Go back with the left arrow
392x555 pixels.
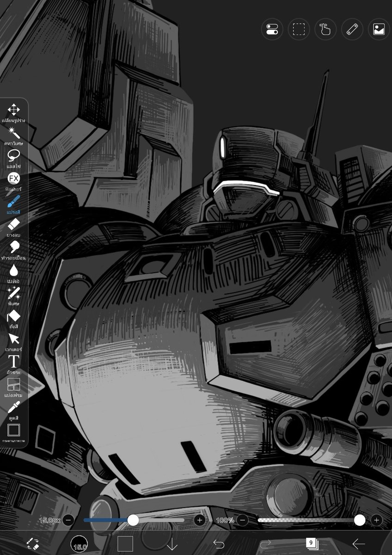click(x=359, y=544)
